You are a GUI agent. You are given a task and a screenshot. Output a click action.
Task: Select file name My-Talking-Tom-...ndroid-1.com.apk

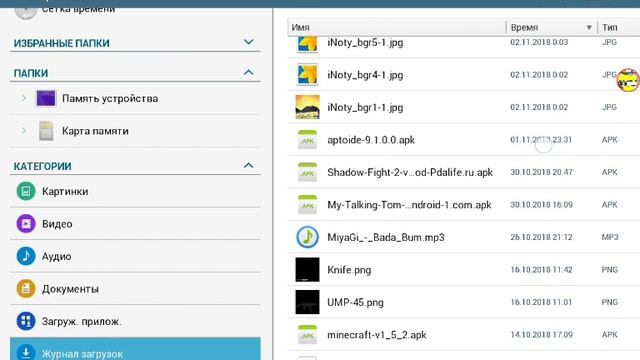409,204
